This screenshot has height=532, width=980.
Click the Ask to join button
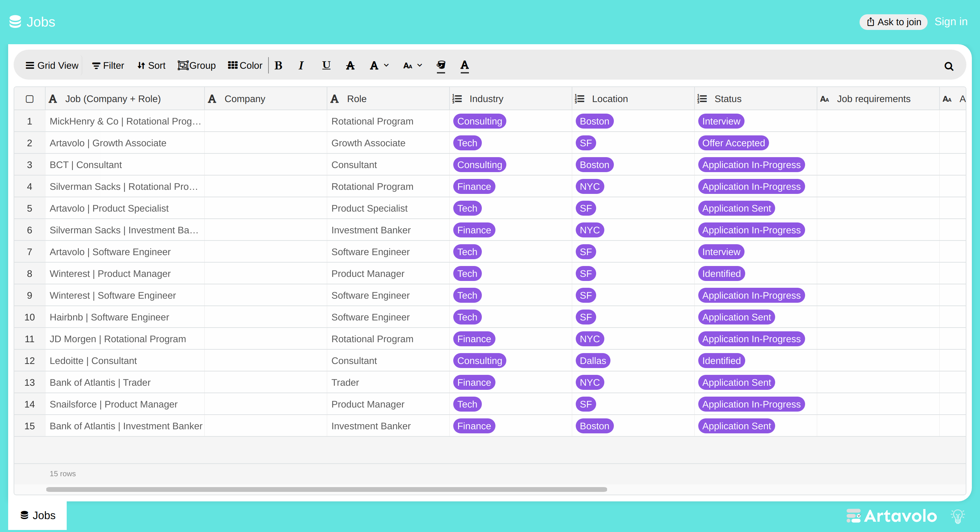click(894, 22)
